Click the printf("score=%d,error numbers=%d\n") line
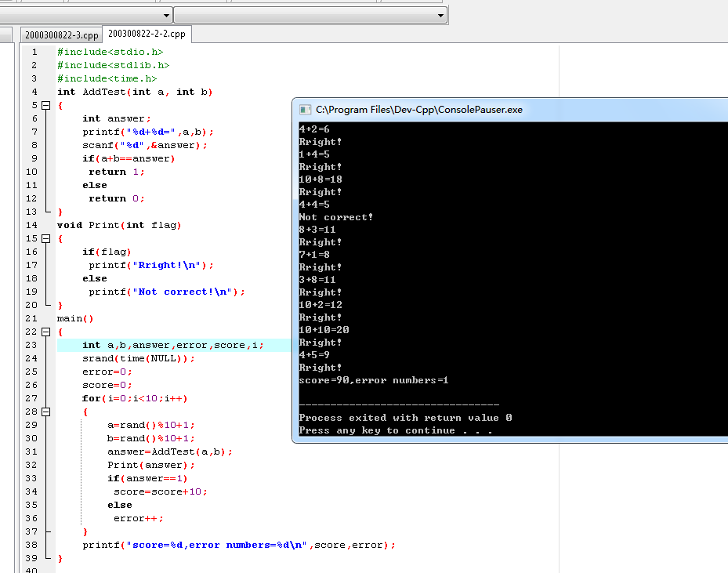Image resolution: width=728 pixels, height=573 pixels. pos(239,545)
